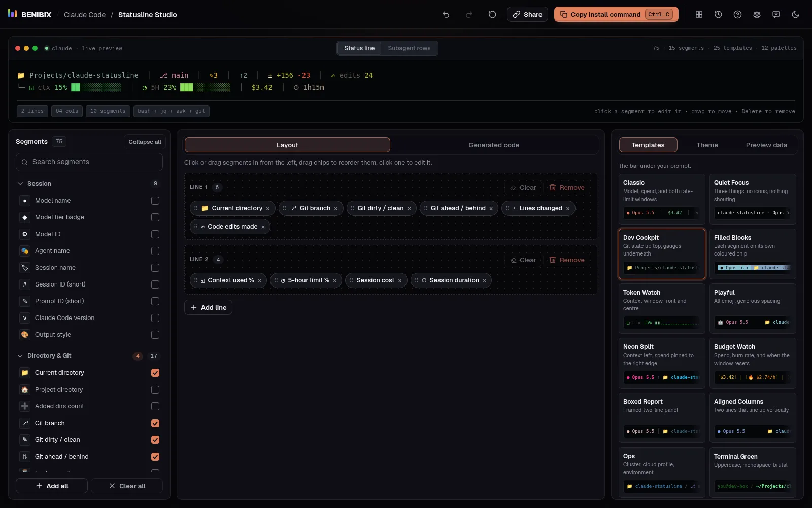
Task: Toggle dark mode moon icon
Action: 795,15
